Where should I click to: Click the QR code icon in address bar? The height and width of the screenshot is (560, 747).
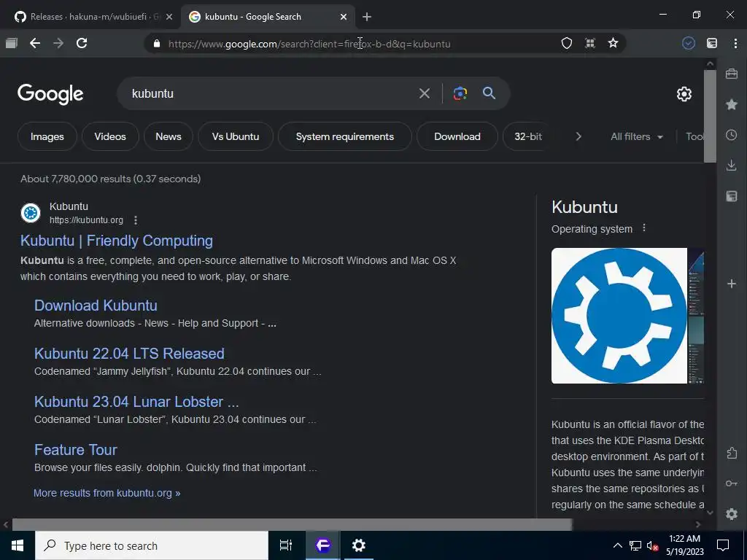click(589, 43)
